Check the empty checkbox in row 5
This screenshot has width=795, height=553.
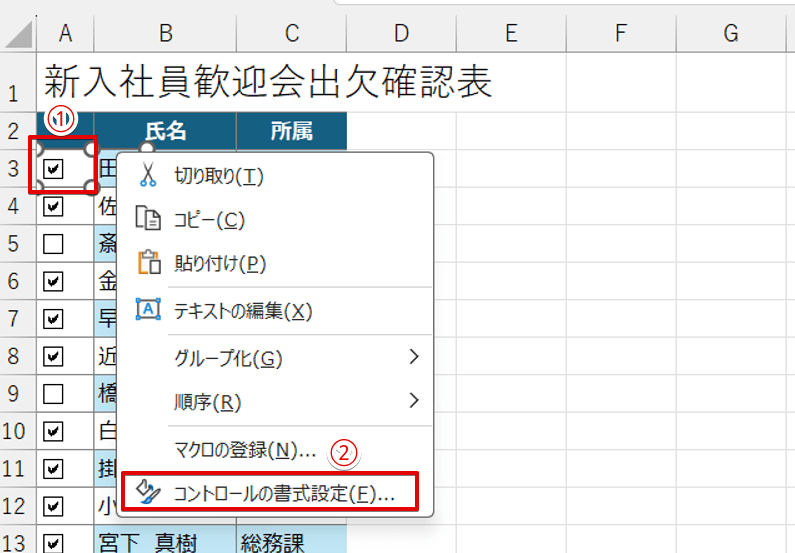click(53, 244)
